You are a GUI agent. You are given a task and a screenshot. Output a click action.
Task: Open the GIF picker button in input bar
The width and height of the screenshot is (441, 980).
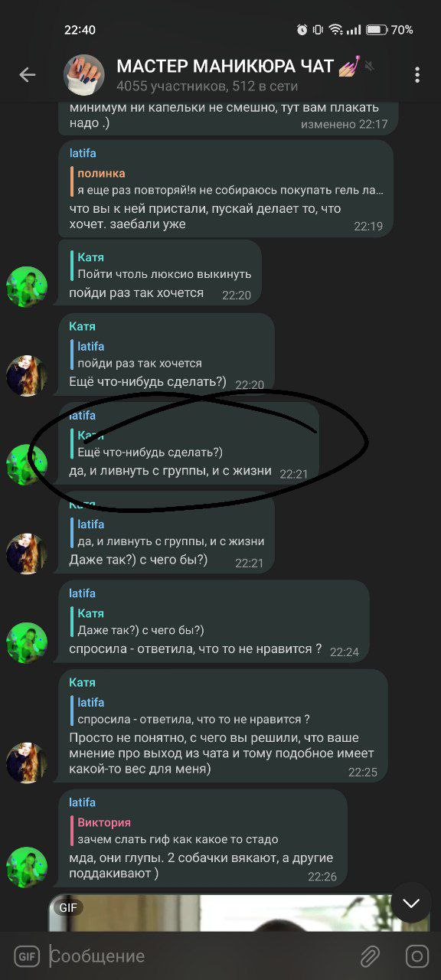click(x=26, y=955)
